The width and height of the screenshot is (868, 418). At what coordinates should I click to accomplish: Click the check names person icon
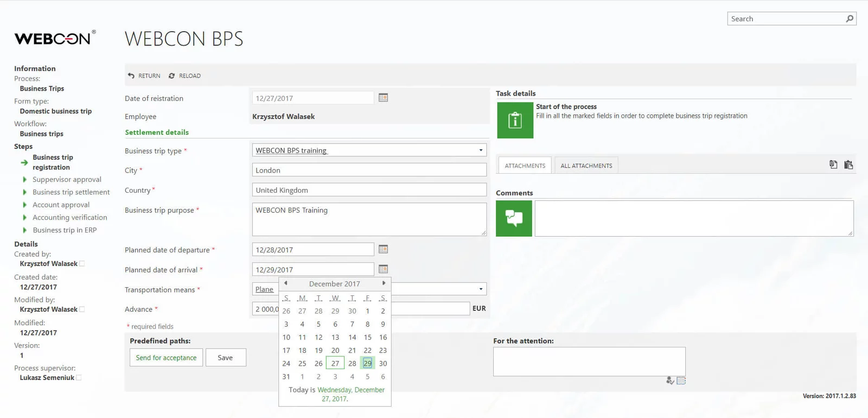click(x=670, y=381)
